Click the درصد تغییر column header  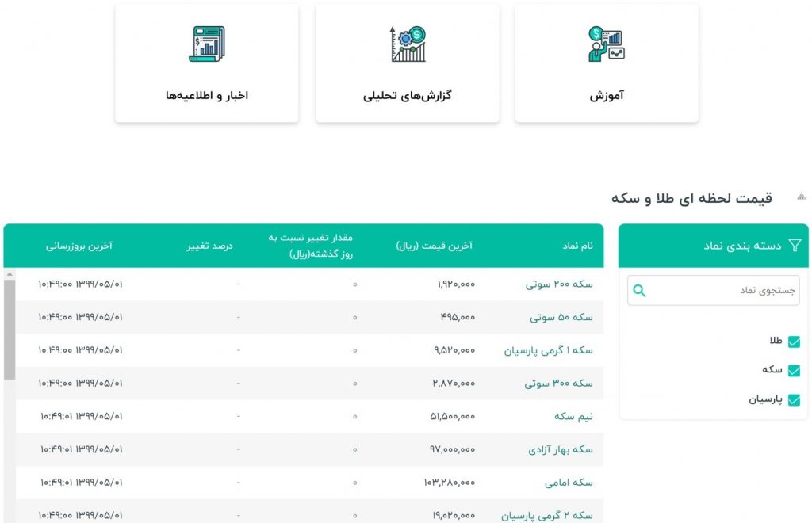pos(209,246)
